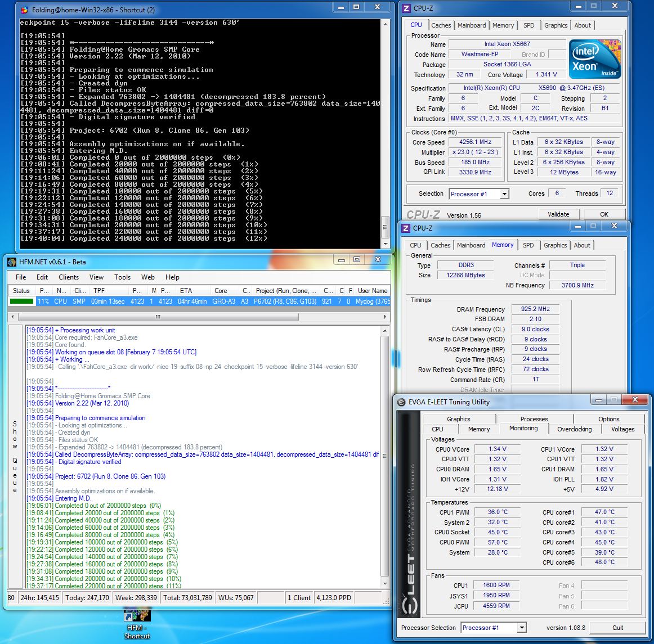
Task: Sort by User Name column header
Action: click(372, 291)
